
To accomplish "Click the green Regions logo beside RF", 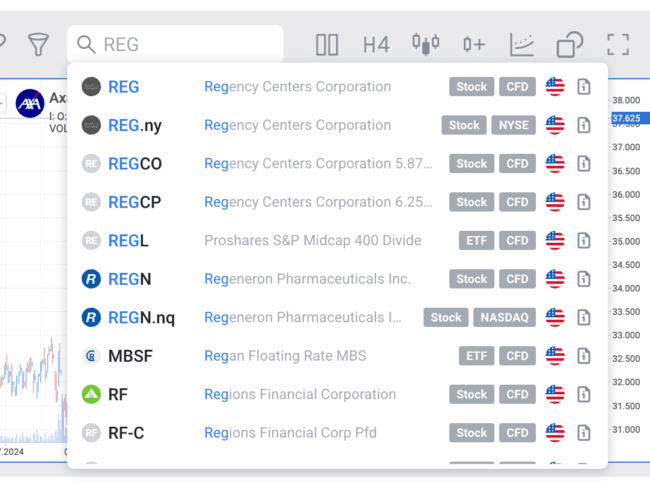I will (91, 395).
